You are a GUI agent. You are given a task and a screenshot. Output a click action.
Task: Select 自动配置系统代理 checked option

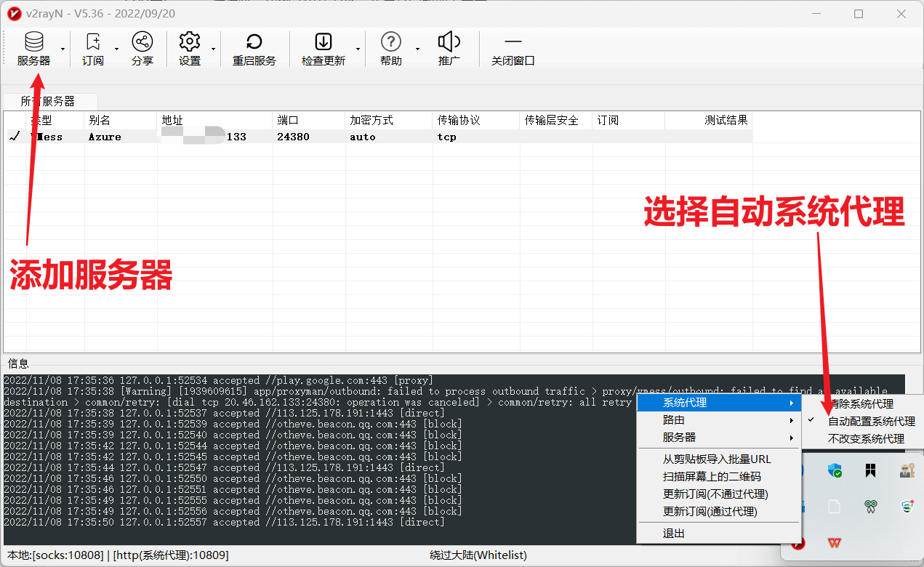[871, 422]
